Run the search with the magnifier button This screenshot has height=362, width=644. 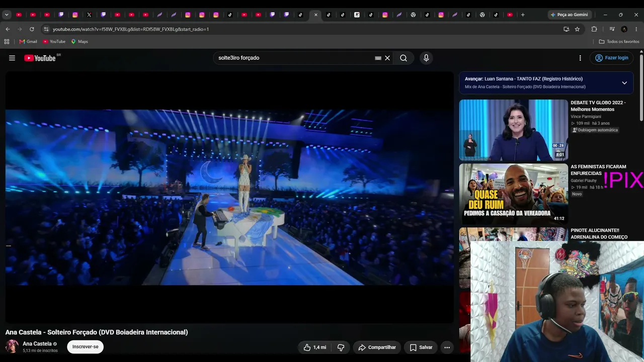click(404, 58)
